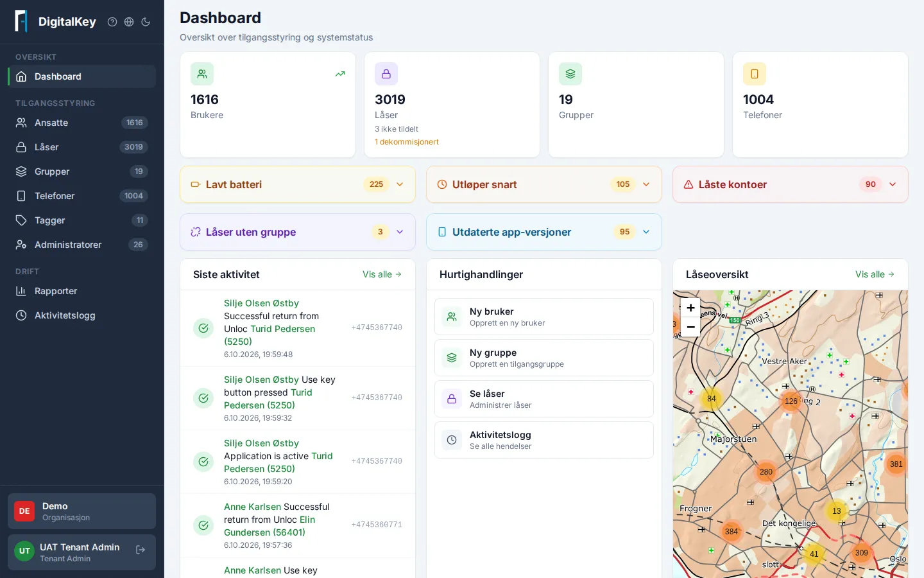Click the purple lock icon on Låser card

click(386, 74)
